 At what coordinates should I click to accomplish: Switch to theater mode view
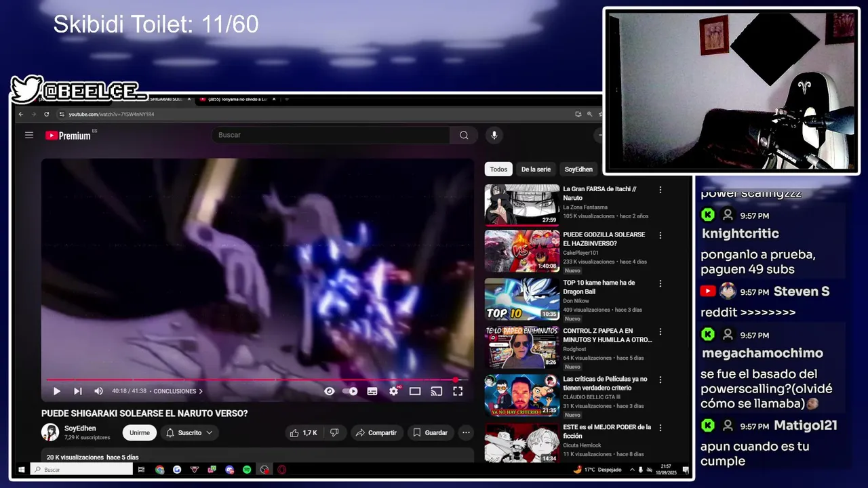415,391
